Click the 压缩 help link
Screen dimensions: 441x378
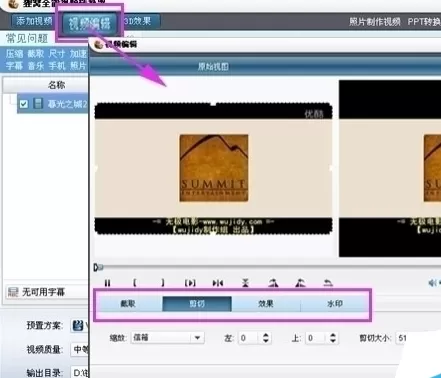pyautogui.click(x=14, y=54)
